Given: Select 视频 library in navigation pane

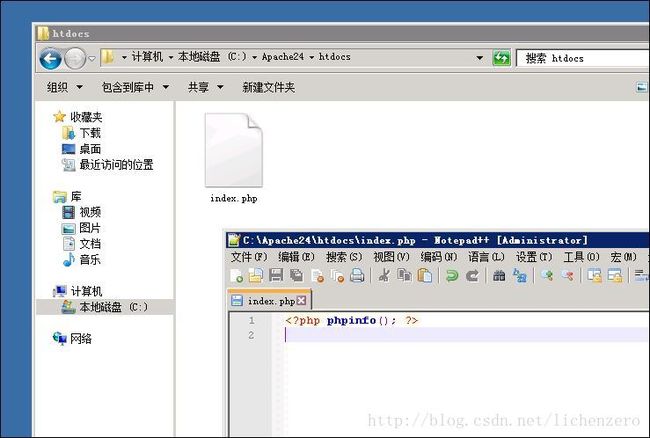Looking at the screenshot, I should coord(90,212).
